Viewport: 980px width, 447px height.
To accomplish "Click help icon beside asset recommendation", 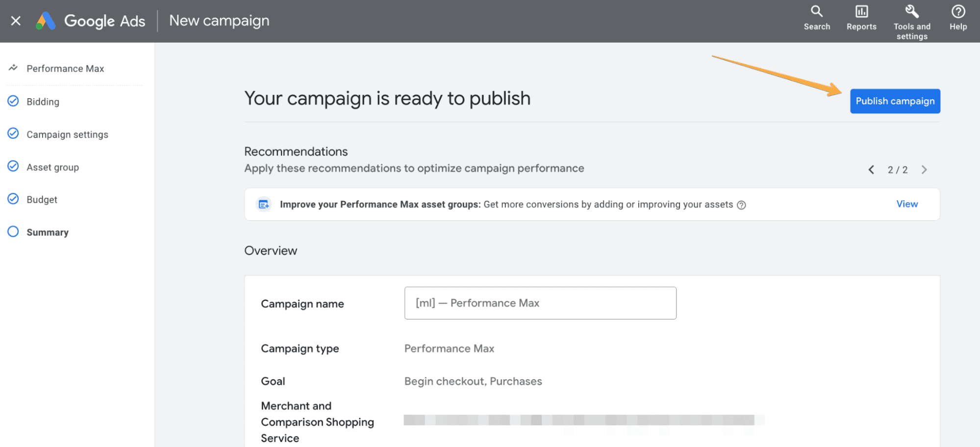I will point(741,205).
